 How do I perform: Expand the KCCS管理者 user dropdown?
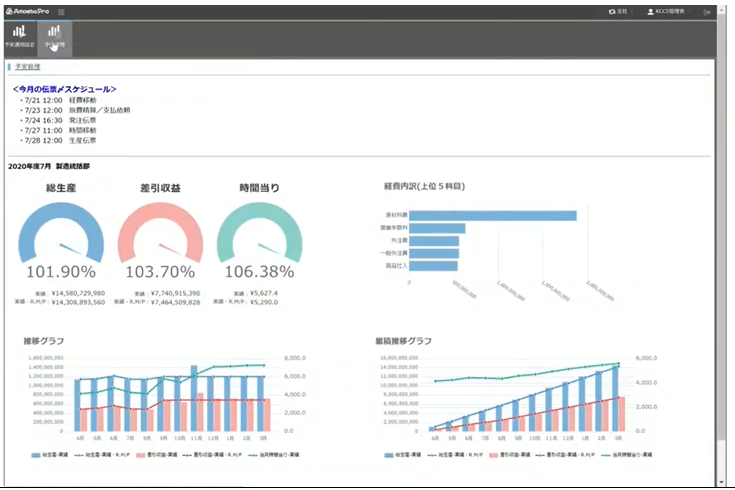[689, 12]
